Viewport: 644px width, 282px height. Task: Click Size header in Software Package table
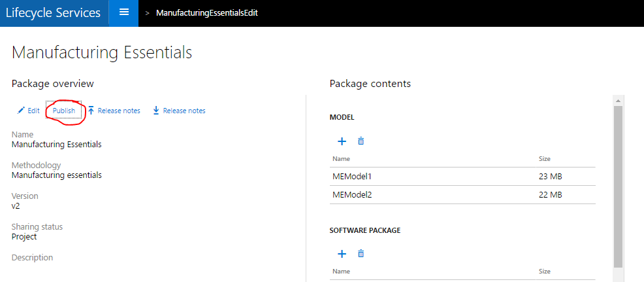click(x=544, y=271)
